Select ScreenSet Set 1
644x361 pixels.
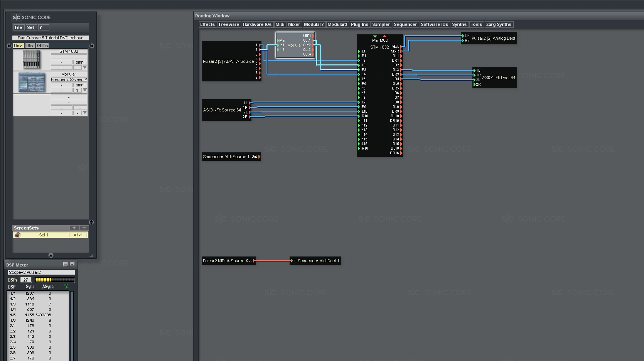[44, 235]
